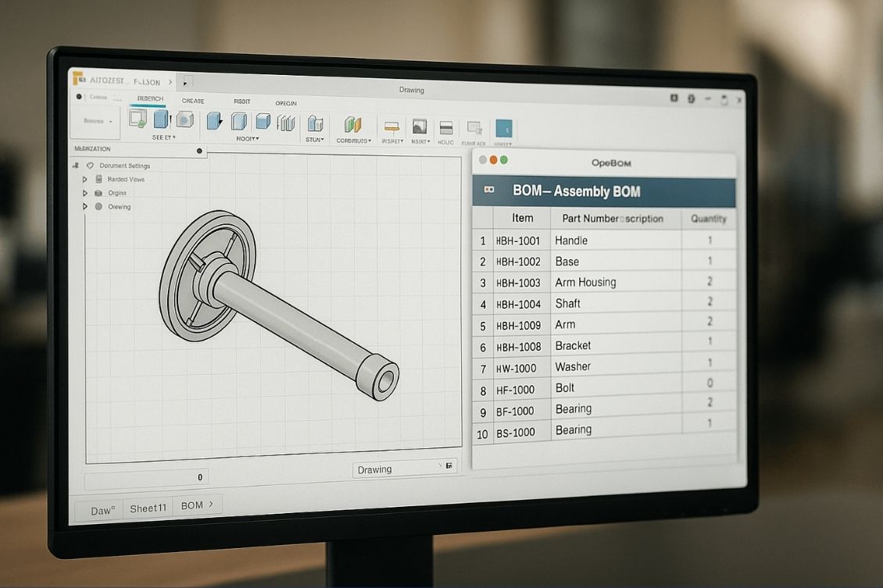The image size is (883, 588).
Task: Click the small blue cube icon in HOOIY group
Action: point(263,121)
